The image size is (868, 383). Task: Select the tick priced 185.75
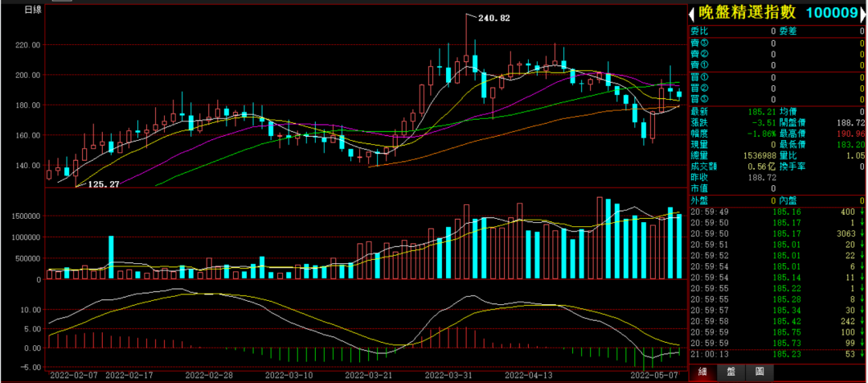click(777, 332)
